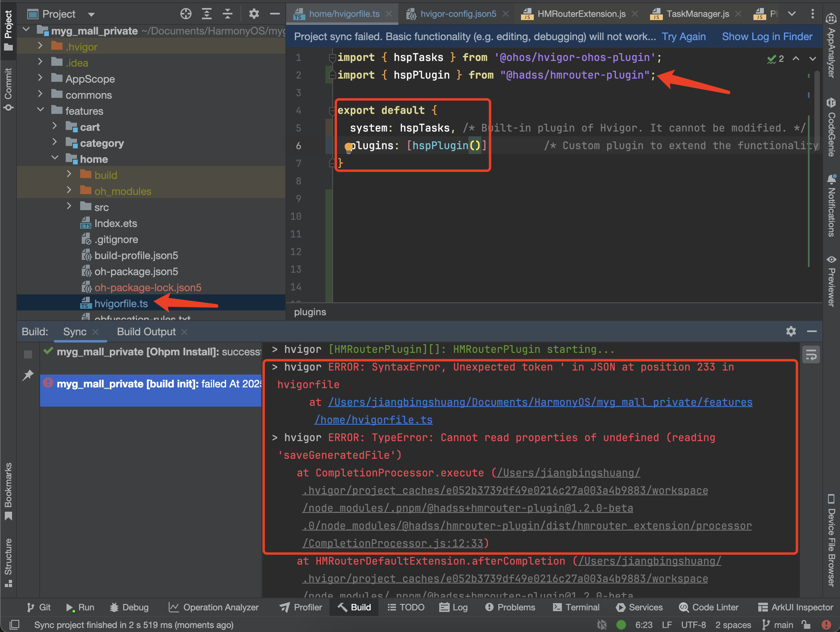
Task: Open the ArkUI Inspector tool window
Action: pos(796,607)
